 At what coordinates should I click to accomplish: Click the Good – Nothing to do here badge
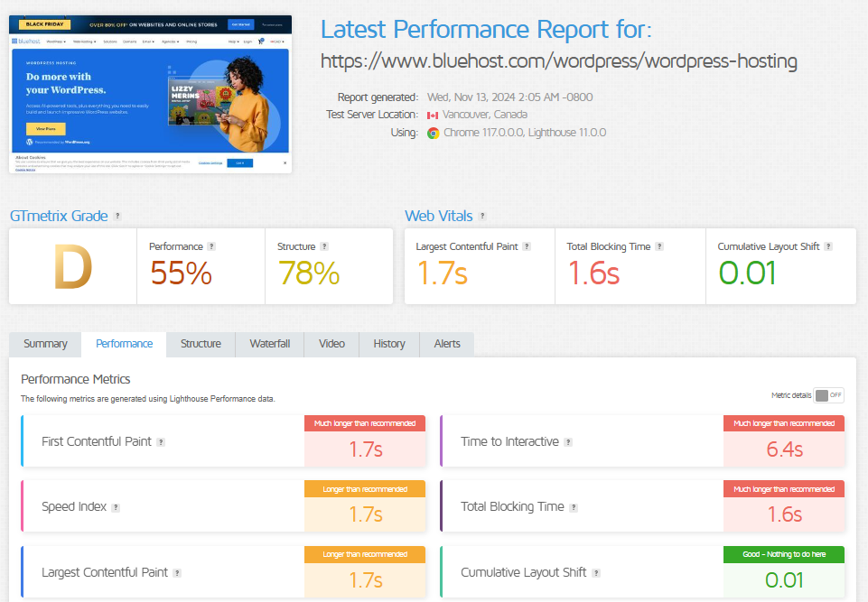(x=784, y=554)
